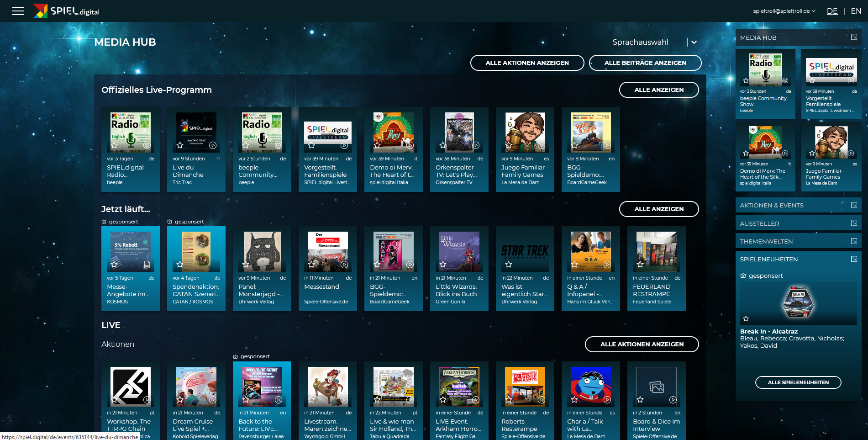This screenshot has width=868, height=440.
Task: Expand the spieltroll@spieltroll.de account menu
Action: (x=784, y=11)
